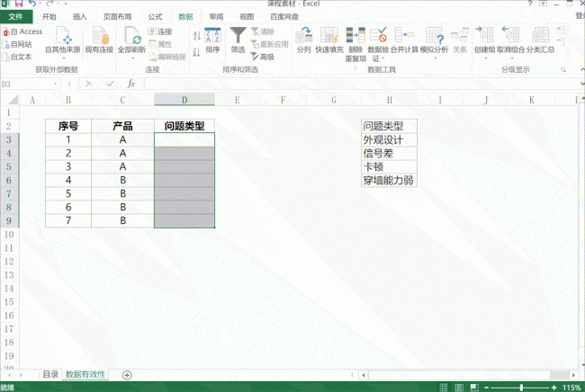Expand the formula bar
Screen dimensions: 585x392
tap(581, 84)
